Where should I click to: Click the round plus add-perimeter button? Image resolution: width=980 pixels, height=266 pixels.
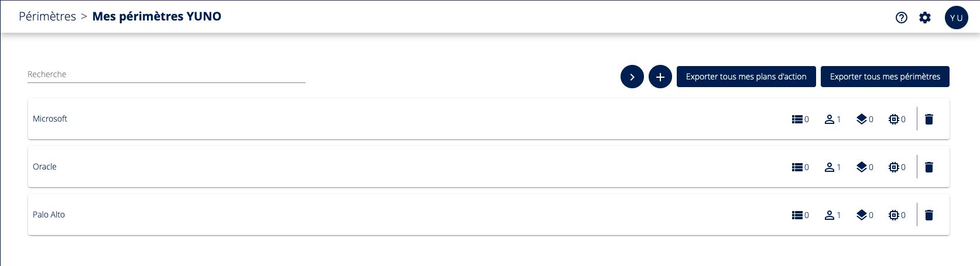click(x=660, y=77)
